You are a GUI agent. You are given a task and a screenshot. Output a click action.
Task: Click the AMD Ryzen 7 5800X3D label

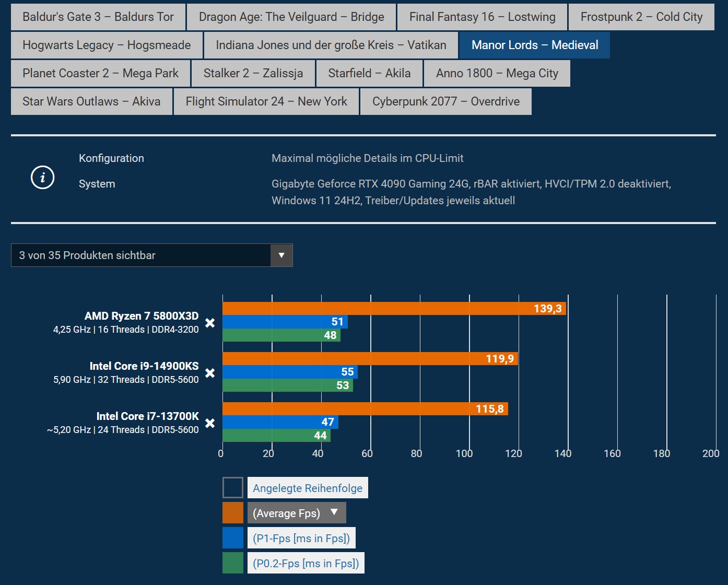pos(142,316)
